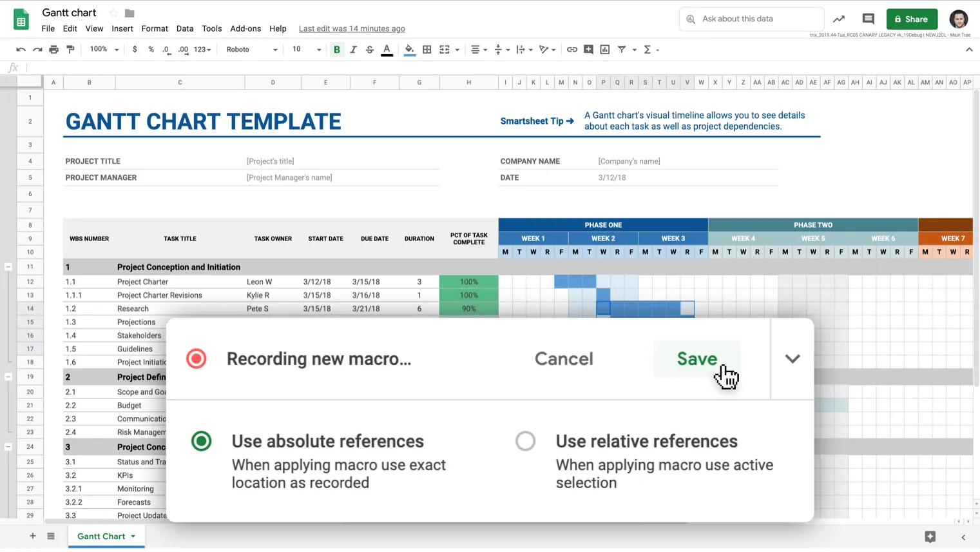Toggle bold formatting
This screenshot has width=980, height=552.
point(337,50)
